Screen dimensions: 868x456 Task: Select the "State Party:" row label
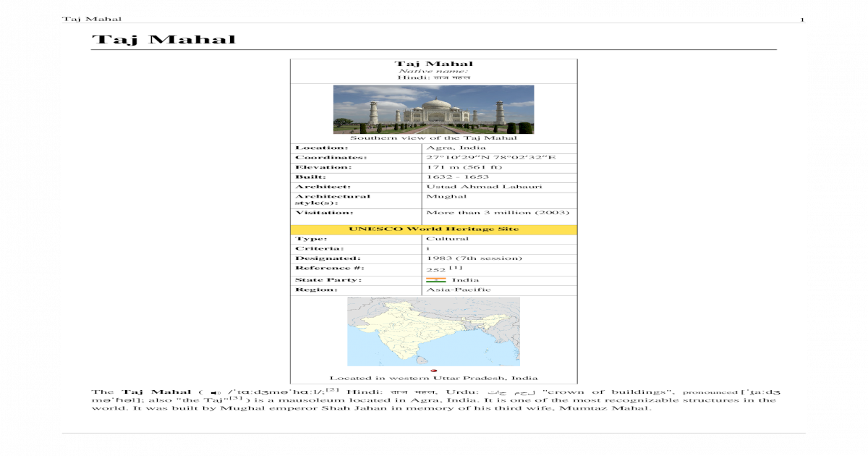tap(328, 280)
